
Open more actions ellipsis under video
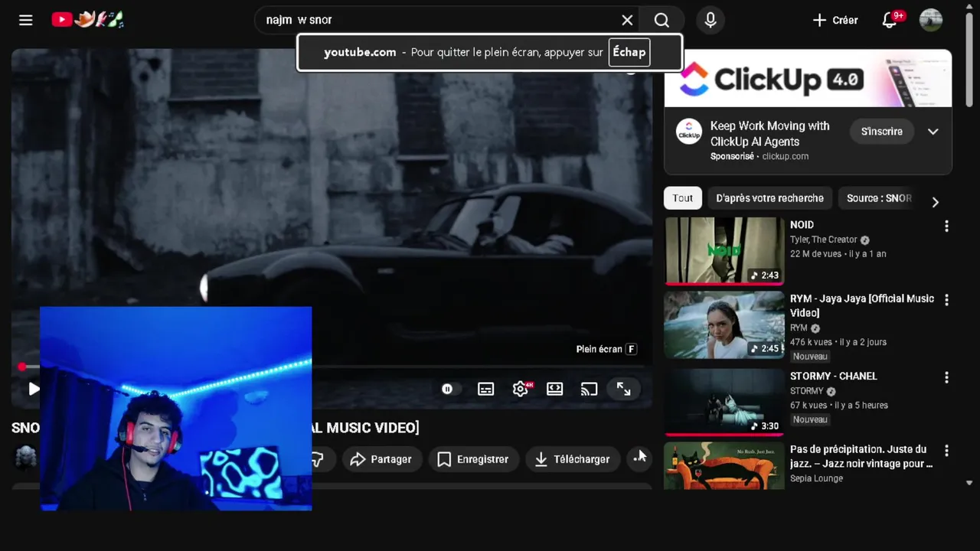639,459
